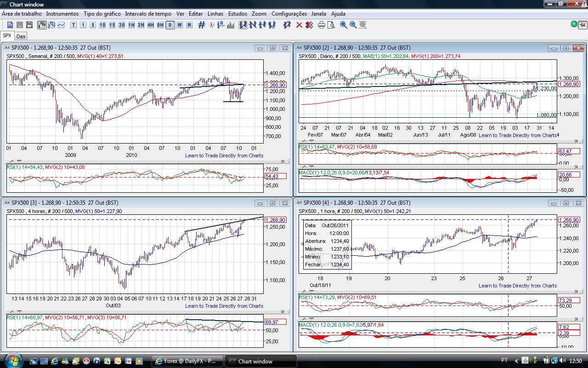The height and width of the screenshot is (368, 588).
Task: Click the Internet Explorer quick launch icon
Action: 55,361
